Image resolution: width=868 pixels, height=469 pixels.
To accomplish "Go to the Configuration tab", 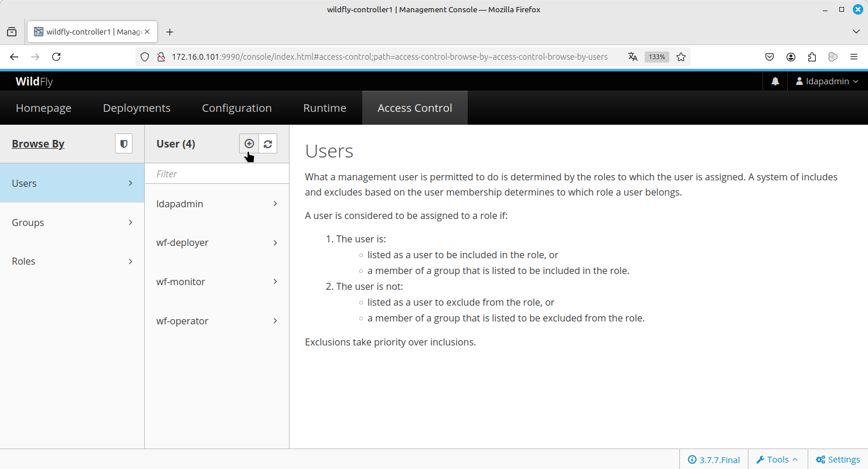I will tap(237, 108).
